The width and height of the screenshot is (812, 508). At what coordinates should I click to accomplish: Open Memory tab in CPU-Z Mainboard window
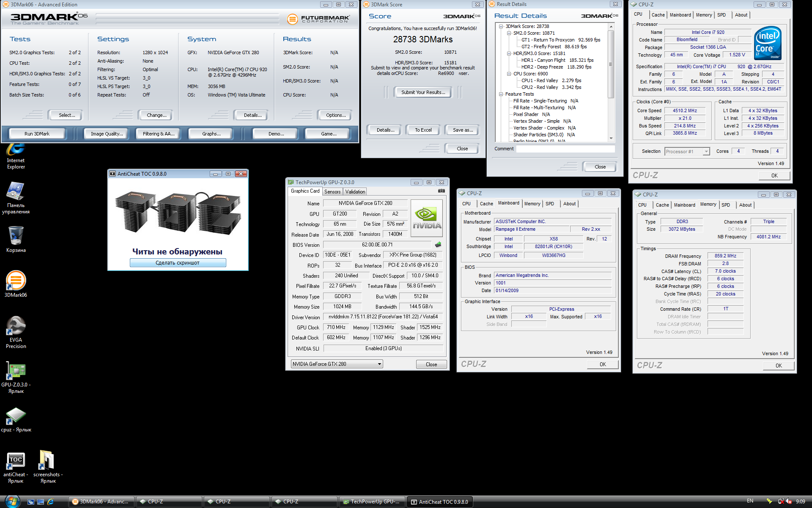532,204
